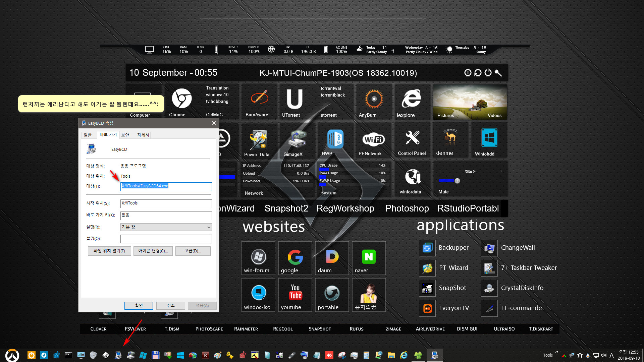The image size is (644, 362).
Task: Click the volume icon in system tray
Action: pos(604,355)
